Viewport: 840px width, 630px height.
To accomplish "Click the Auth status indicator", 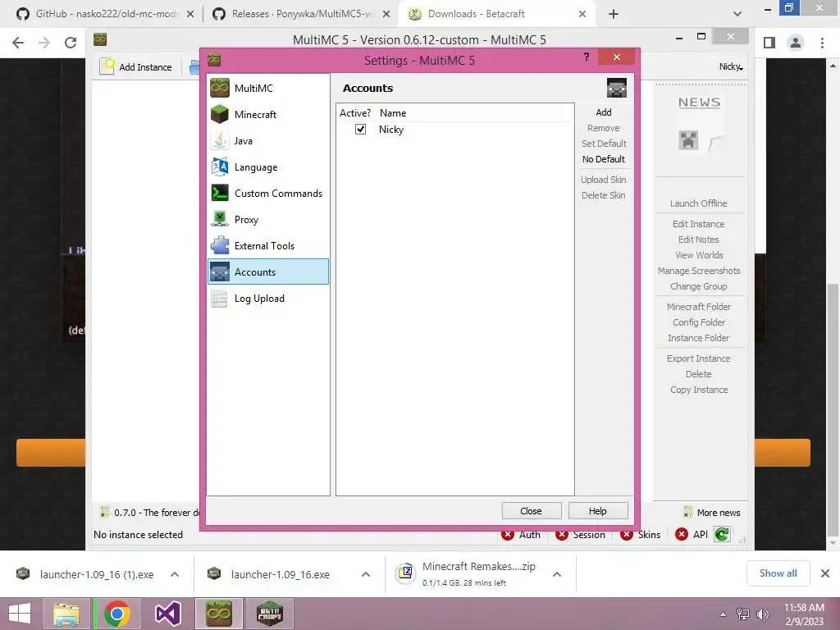I will (x=521, y=535).
